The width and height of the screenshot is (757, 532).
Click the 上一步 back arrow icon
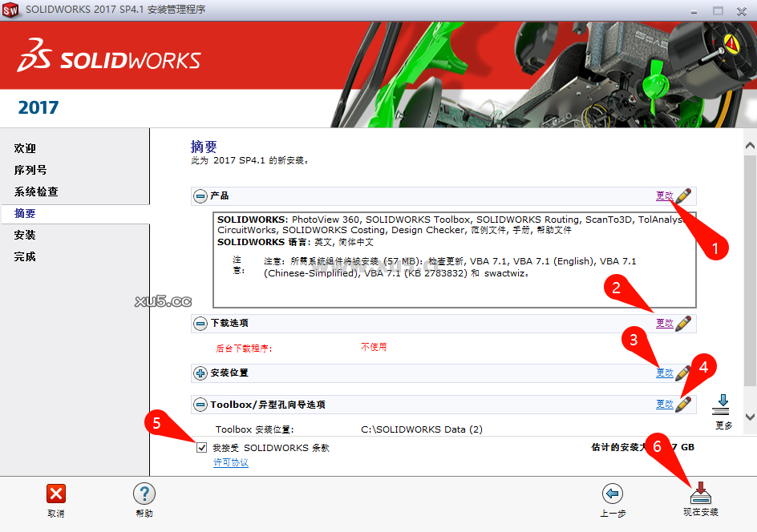613,494
